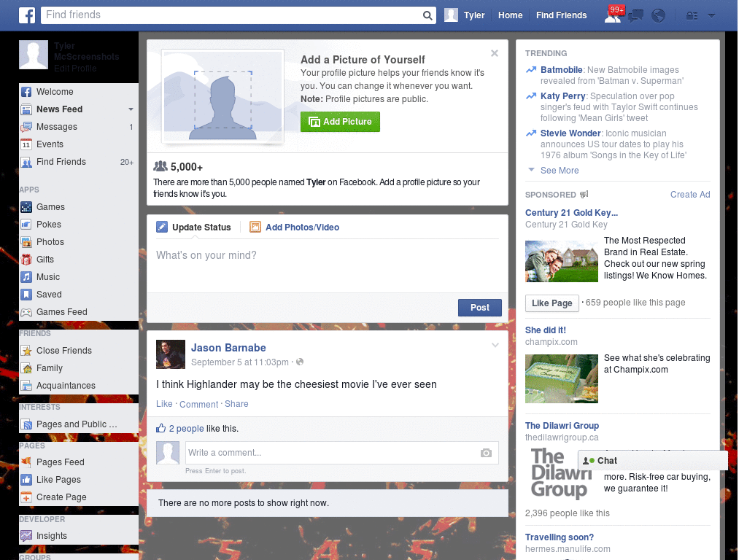Screen dimensions: 747x560
Task: Select the Add Photos/Video tab
Action: pyautogui.click(x=295, y=227)
